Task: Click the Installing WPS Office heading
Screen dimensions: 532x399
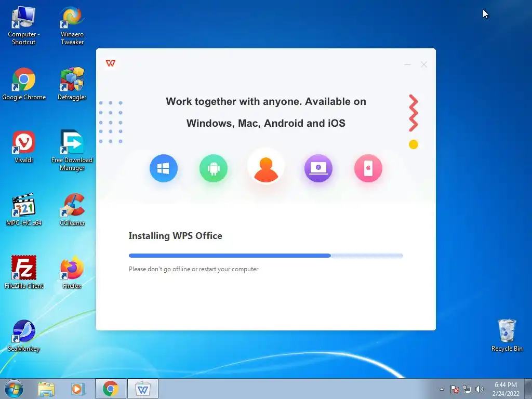Action: coord(176,236)
